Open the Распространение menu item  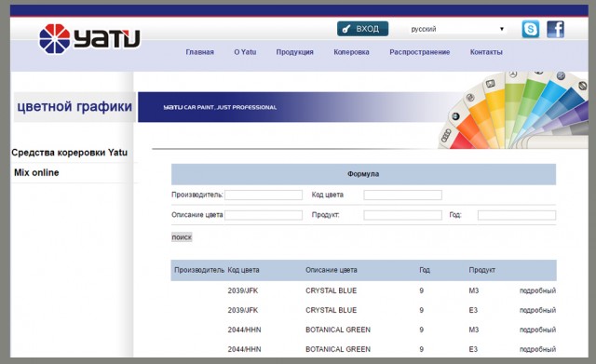click(x=420, y=52)
